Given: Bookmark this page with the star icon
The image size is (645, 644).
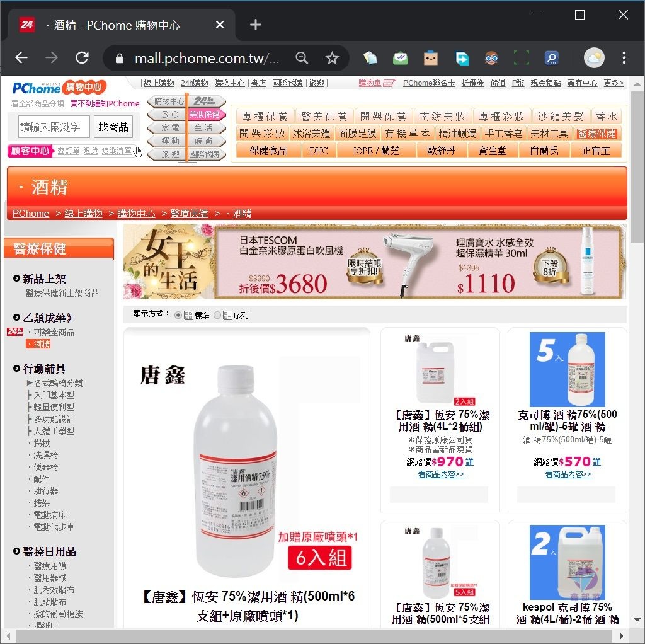Looking at the screenshot, I should pos(332,58).
